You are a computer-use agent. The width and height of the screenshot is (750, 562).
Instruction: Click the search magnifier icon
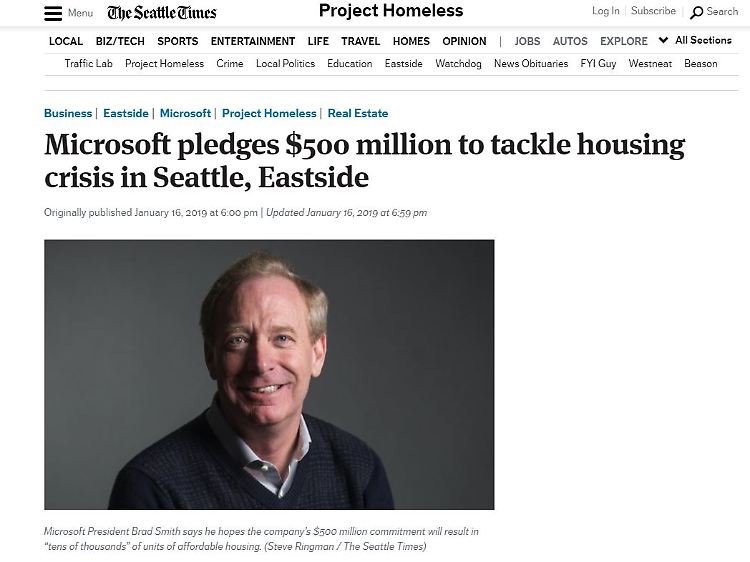(x=697, y=13)
